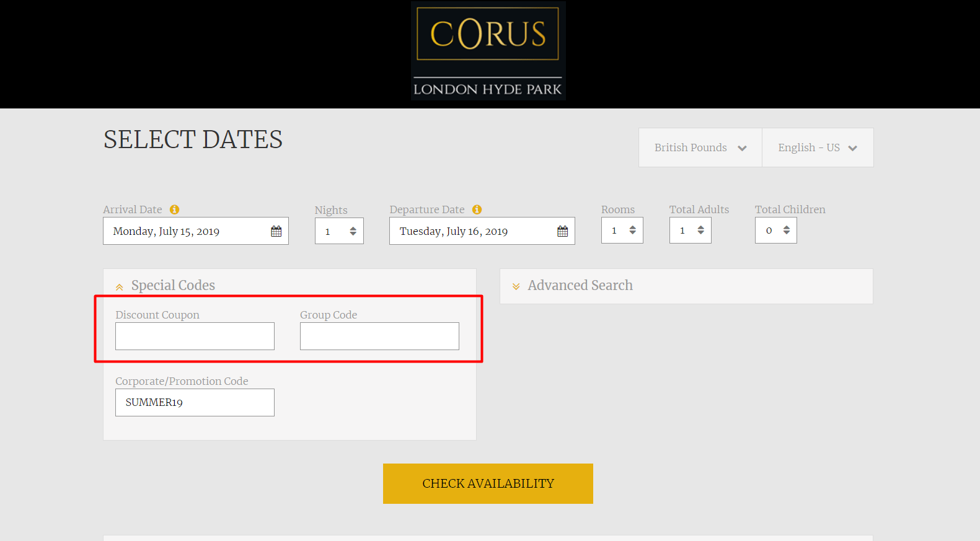Focus the Departure Date field
Image resolution: width=980 pixels, height=541 pixels.
pos(482,231)
